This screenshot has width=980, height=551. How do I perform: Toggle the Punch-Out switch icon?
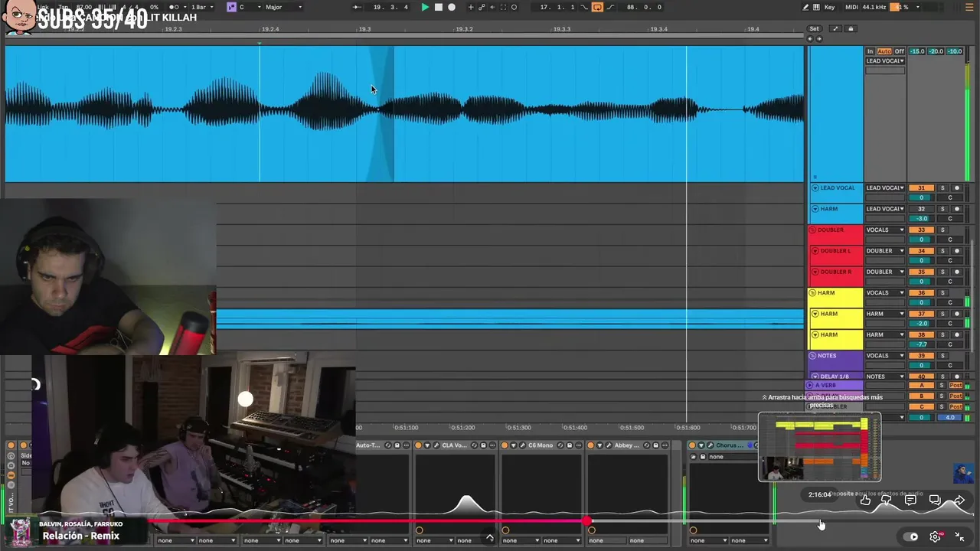tap(609, 7)
